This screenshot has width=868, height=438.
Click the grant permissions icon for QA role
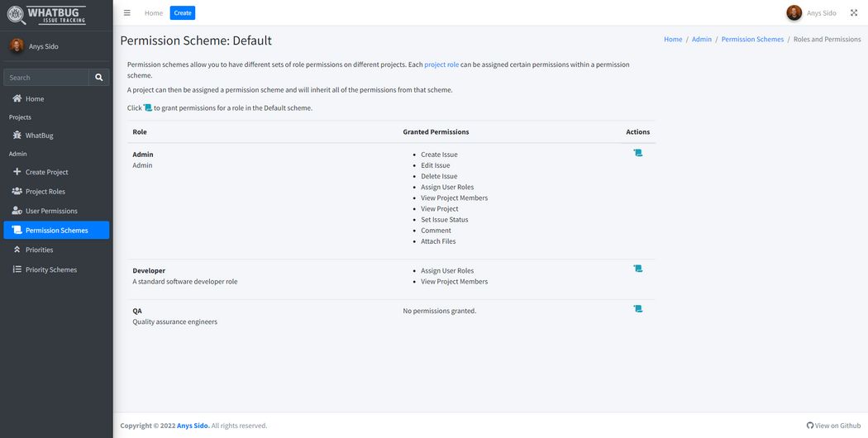click(637, 309)
